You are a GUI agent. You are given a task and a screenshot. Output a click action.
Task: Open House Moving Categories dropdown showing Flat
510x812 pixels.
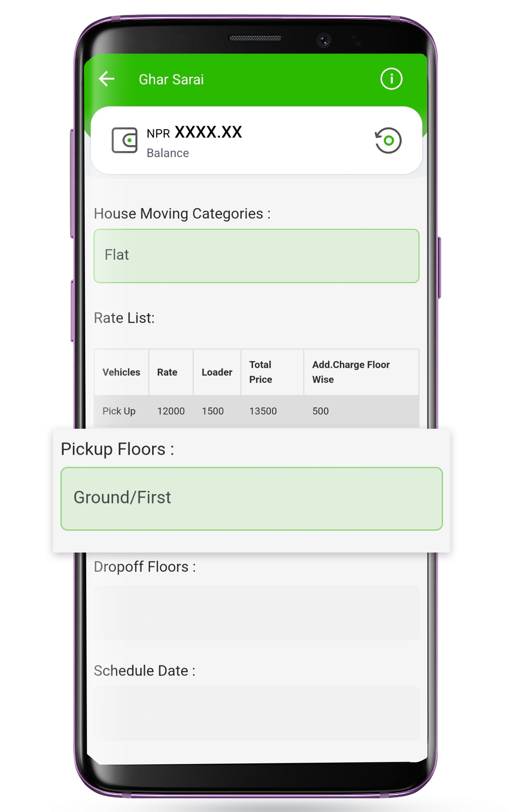[256, 256]
